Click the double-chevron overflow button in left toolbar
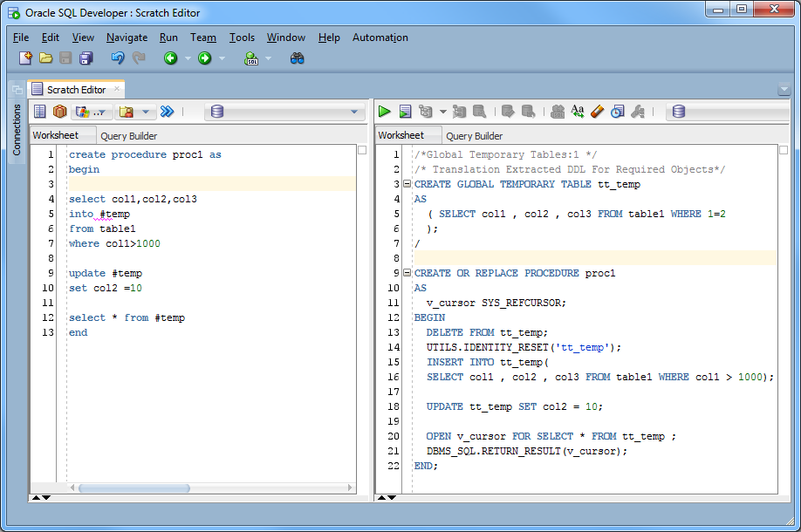801x532 pixels. [x=167, y=112]
